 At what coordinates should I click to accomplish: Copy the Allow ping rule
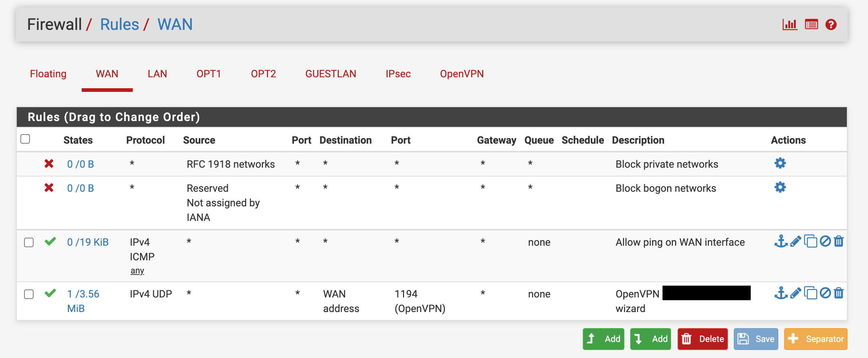(810, 241)
